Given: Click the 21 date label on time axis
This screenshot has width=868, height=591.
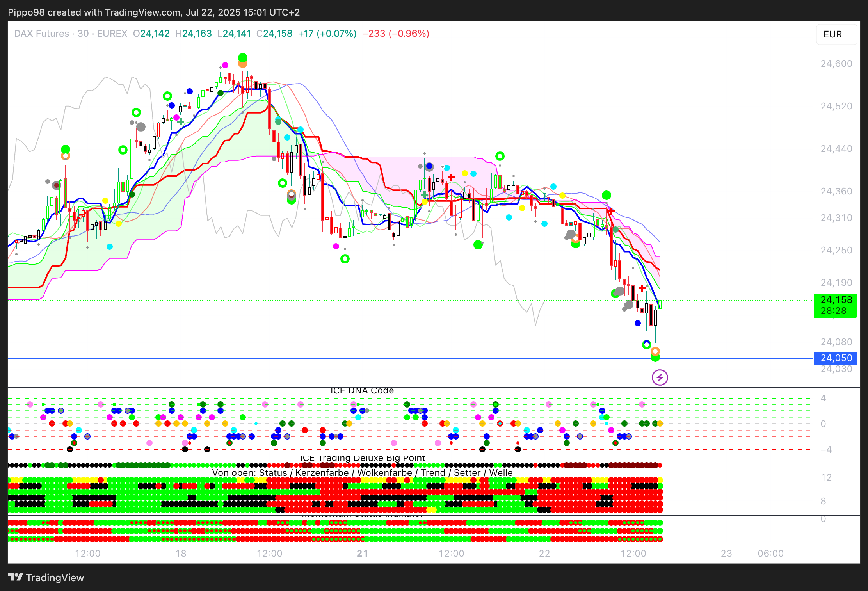Looking at the screenshot, I should click(362, 554).
